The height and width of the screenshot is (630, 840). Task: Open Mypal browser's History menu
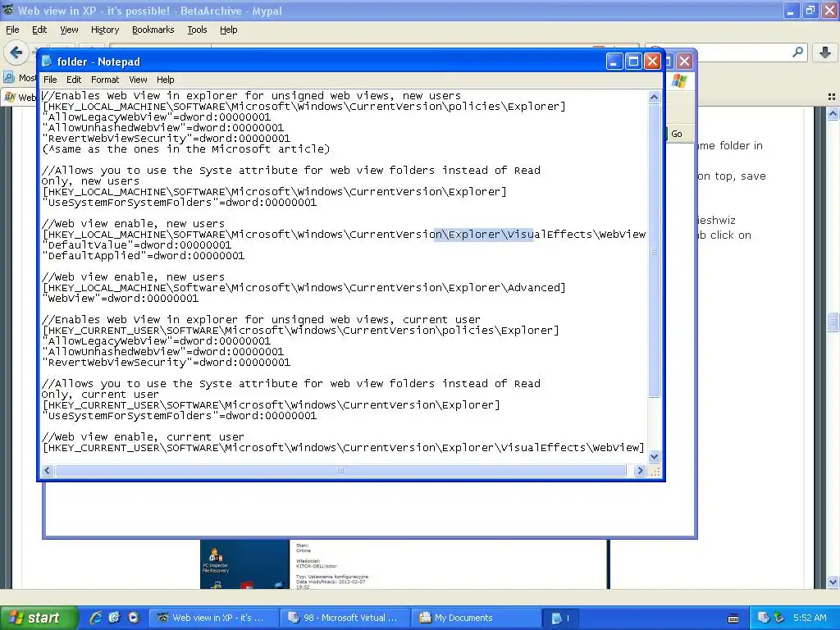(104, 30)
